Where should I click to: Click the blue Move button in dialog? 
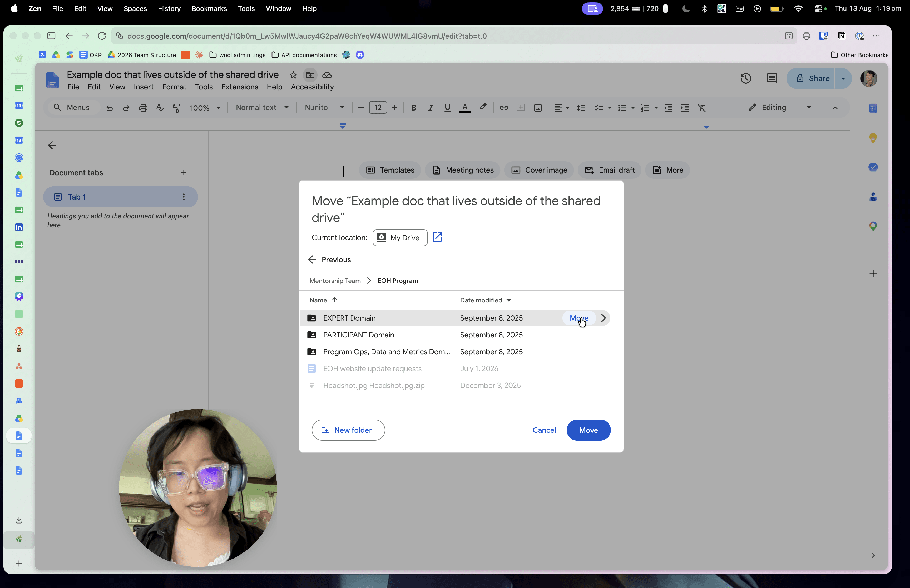(588, 430)
